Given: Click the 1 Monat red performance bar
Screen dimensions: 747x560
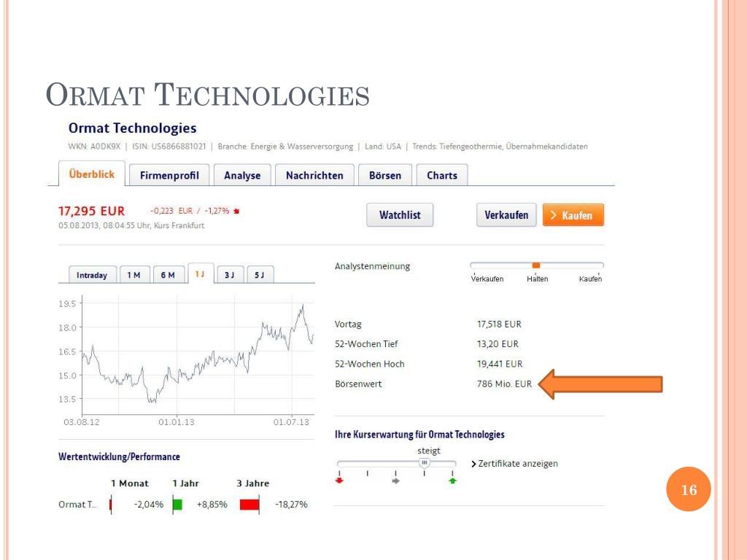Looking at the screenshot, I should (x=111, y=505).
